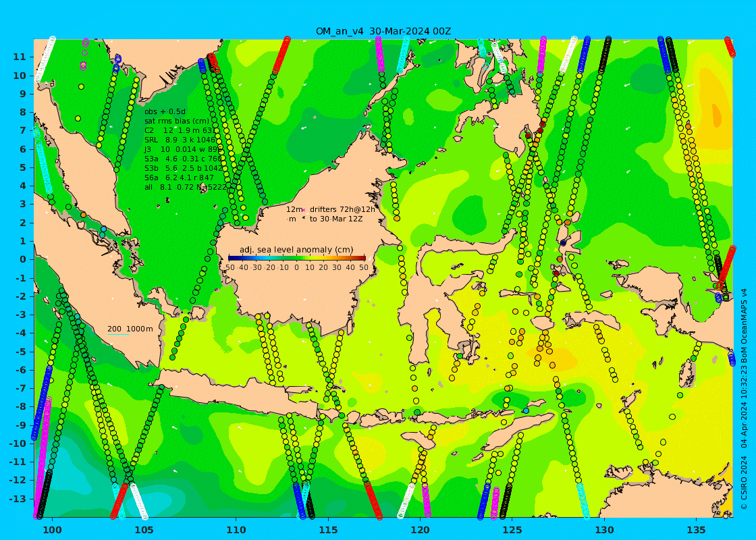Click the 0 tick label under the color bar
This screenshot has height=540, width=756.
(x=296, y=267)
